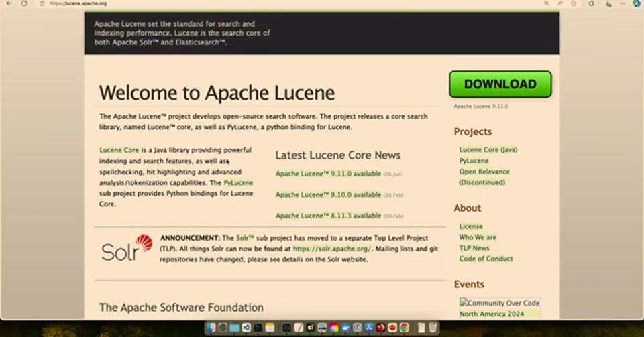The image size is (644, 337).
Task: Click the Apache Lucene 9.11.0 text under DOWNLOAD
Action: tap(481, 106)
